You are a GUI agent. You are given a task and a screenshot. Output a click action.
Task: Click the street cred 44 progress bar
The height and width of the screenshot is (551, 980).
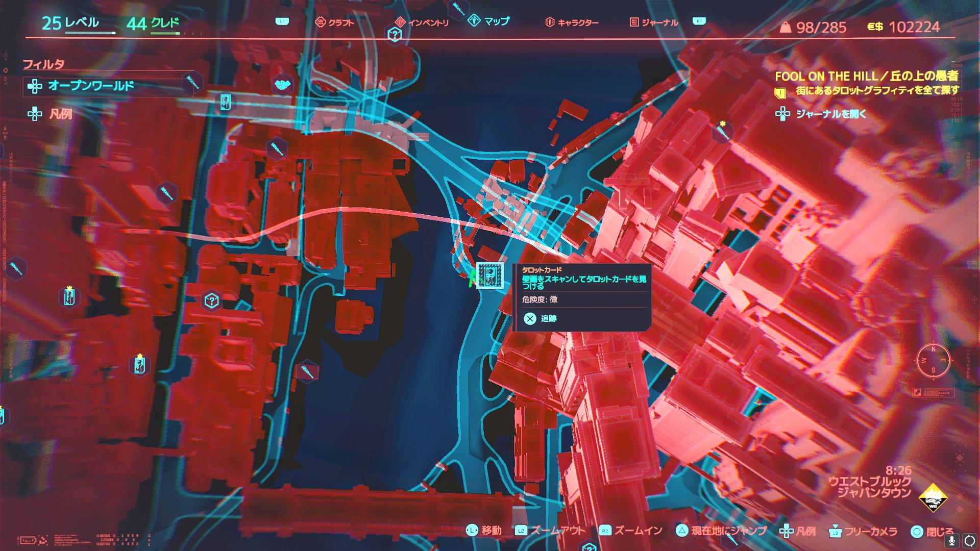click(165, 33)
